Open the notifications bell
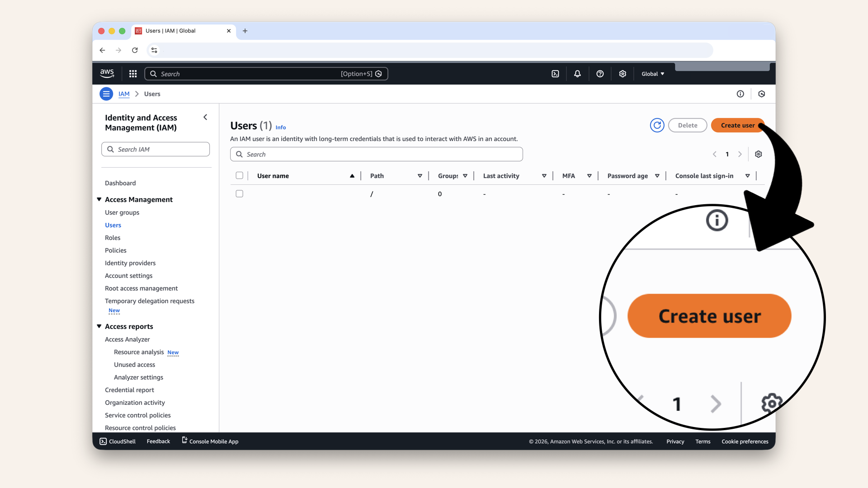Viewport: 868px width, 488px height. [577, 74]
